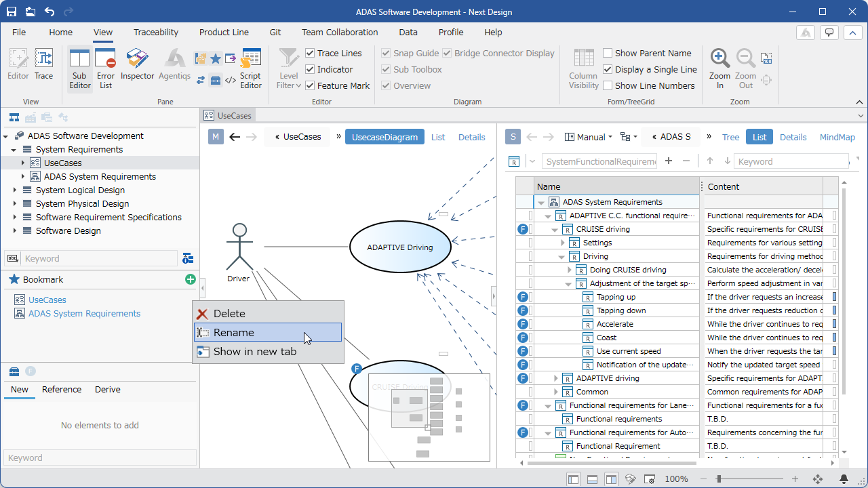Viewport: 868px width, 488px height.
Task: Open the hierarchy layout dropdown next to Manual
Action: 629,137
